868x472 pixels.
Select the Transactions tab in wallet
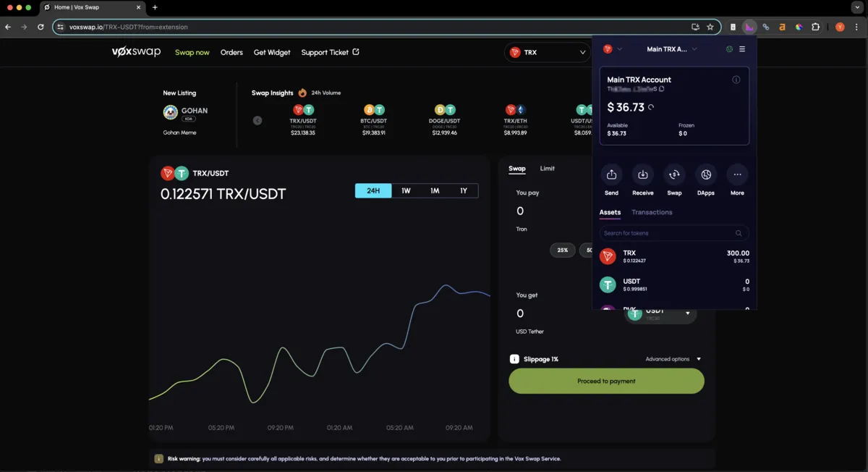[x=652, y=212]
